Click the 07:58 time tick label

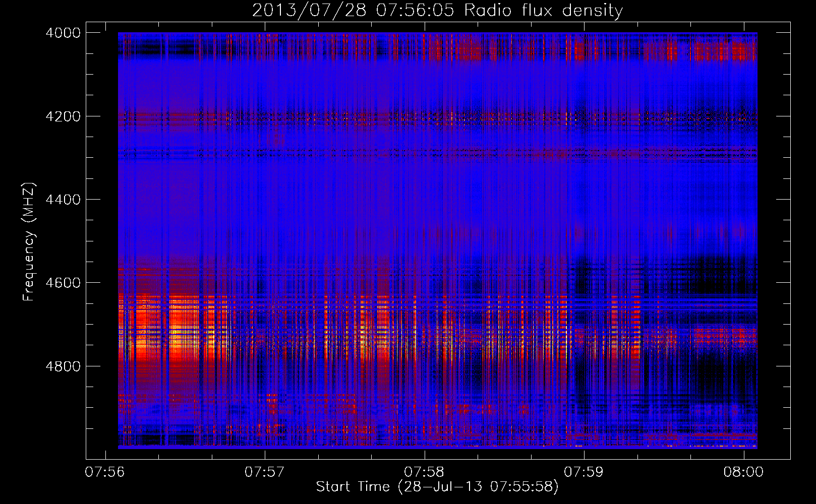pos(425,472)
